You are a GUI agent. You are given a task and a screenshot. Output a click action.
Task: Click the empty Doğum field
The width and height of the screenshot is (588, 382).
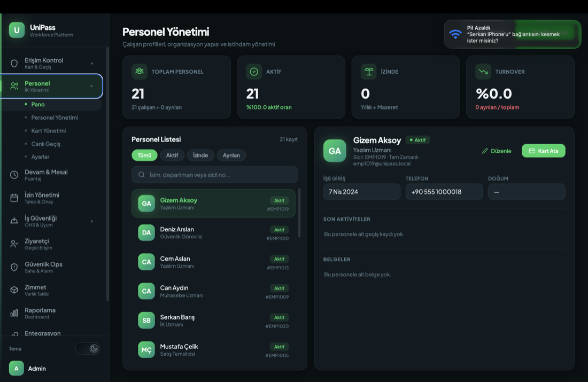[527, 192]
